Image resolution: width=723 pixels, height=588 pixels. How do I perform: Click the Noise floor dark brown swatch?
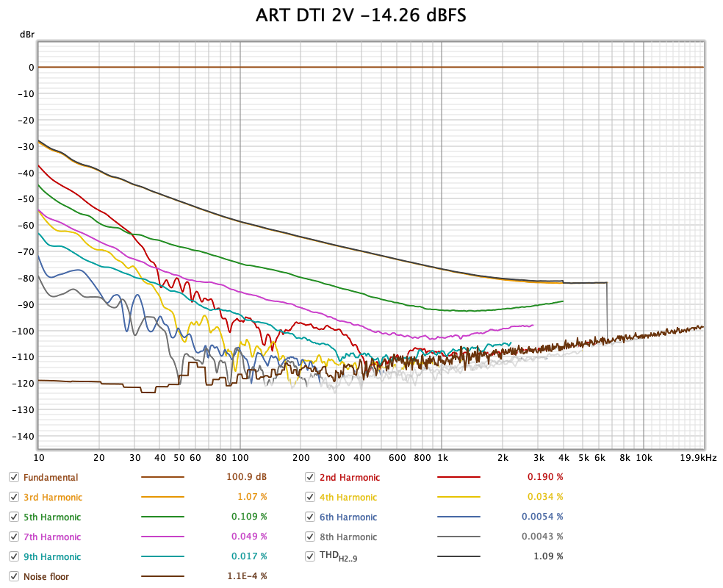163,576
